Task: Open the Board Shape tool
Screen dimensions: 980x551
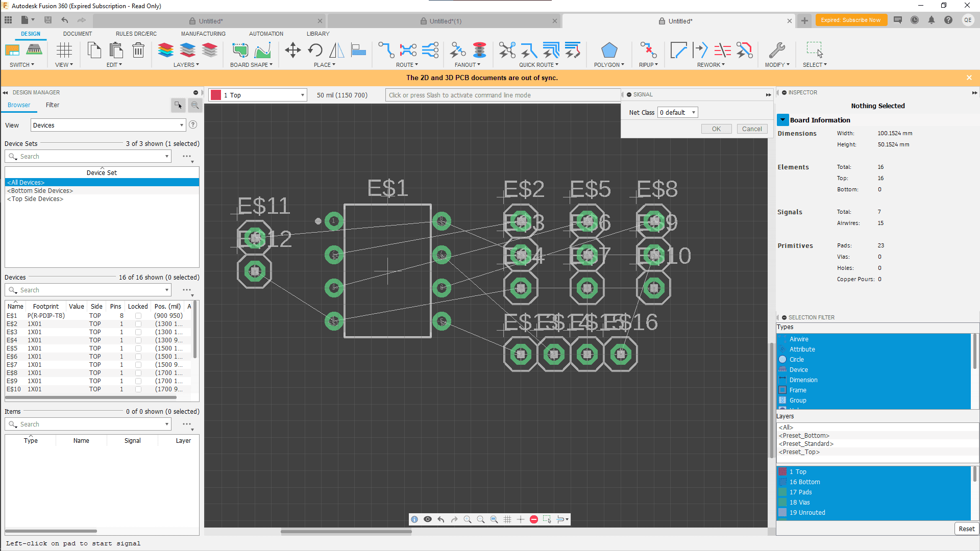Action: [240, 50]
